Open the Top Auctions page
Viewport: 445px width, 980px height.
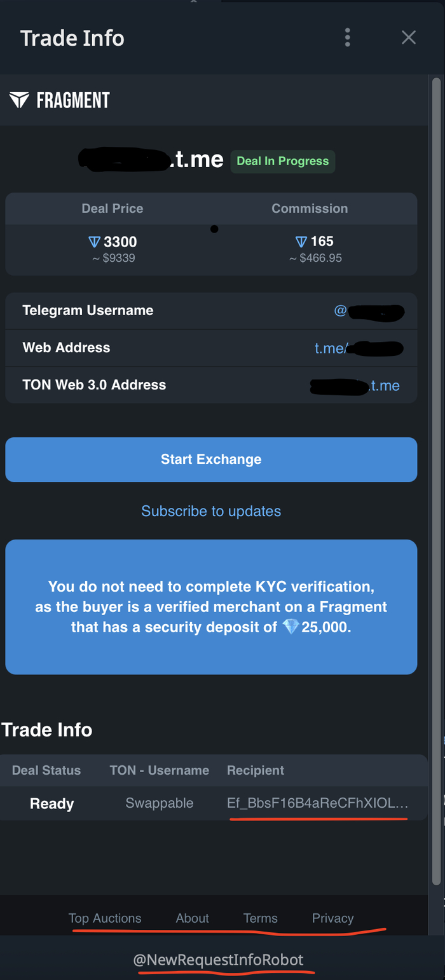coord(105,918)
